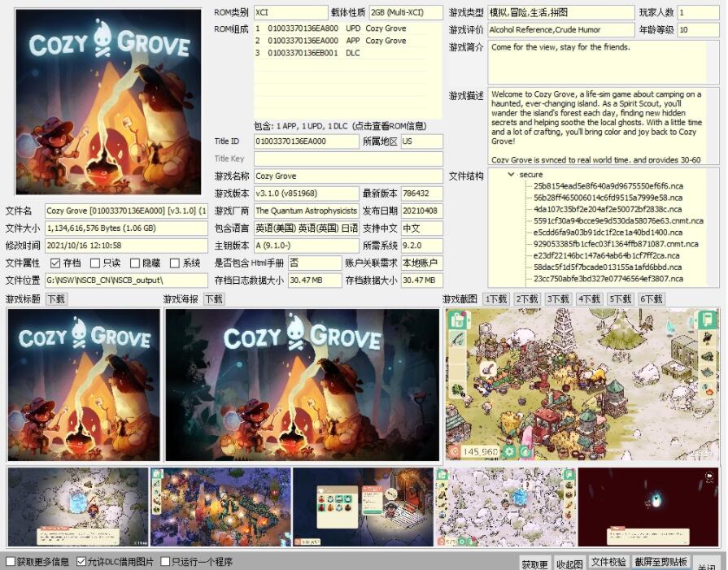Download screenshot 5 with 5下载

[621, 299]
